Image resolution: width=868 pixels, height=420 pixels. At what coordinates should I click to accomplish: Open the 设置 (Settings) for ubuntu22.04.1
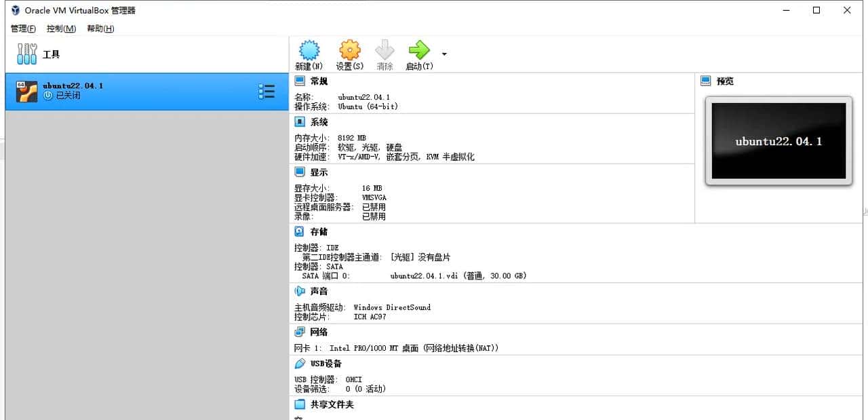(350, 54)
